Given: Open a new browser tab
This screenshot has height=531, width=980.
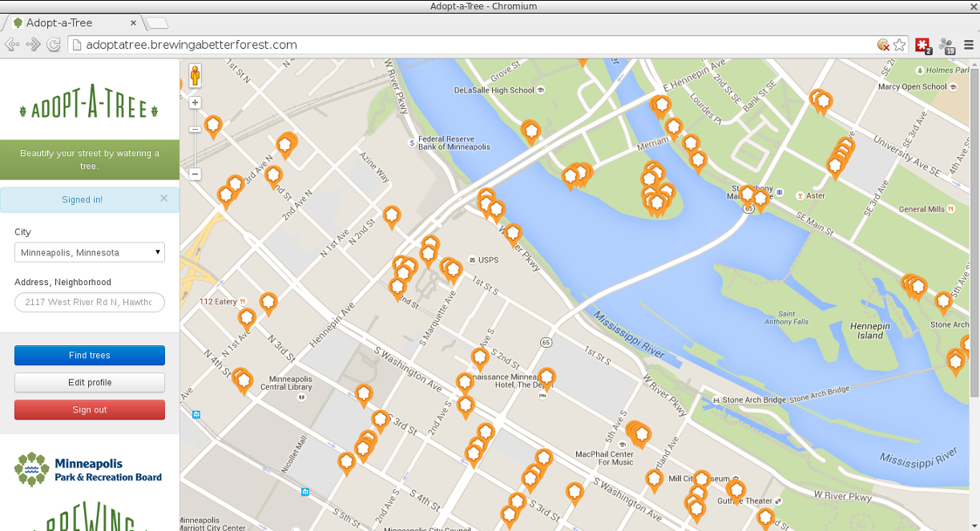Looking at the screenshot, I should tap(157, 22).
